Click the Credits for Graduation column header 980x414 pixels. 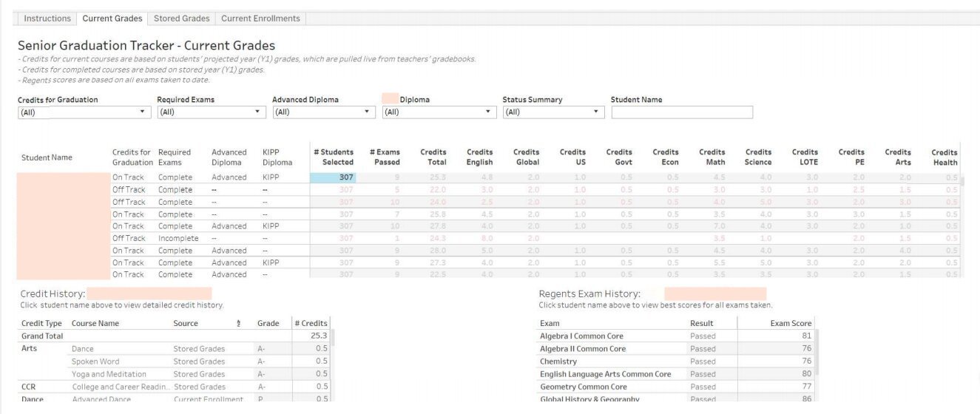(x=132, y=157)
